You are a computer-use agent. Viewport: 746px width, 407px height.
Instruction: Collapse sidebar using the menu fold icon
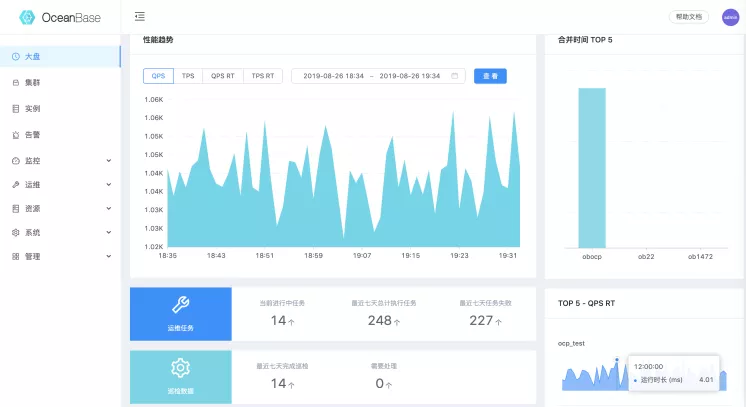[x=139, y=17]
